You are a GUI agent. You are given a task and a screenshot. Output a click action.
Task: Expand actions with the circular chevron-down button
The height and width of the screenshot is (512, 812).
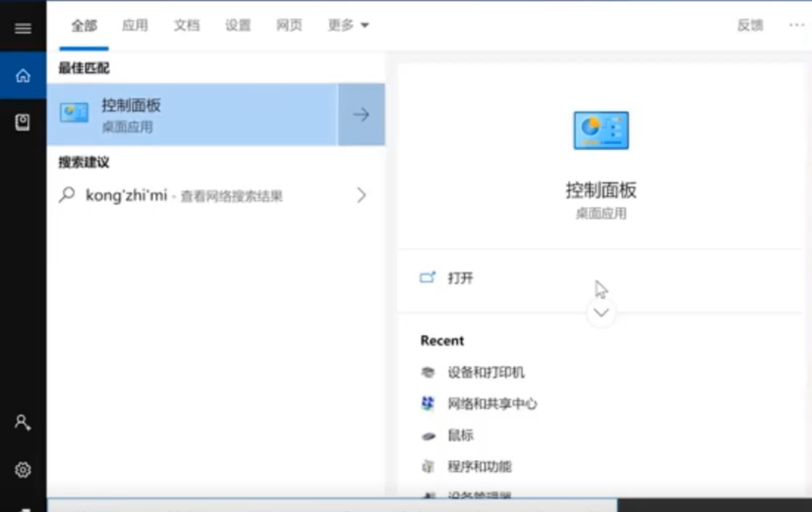tap(601, 313)
